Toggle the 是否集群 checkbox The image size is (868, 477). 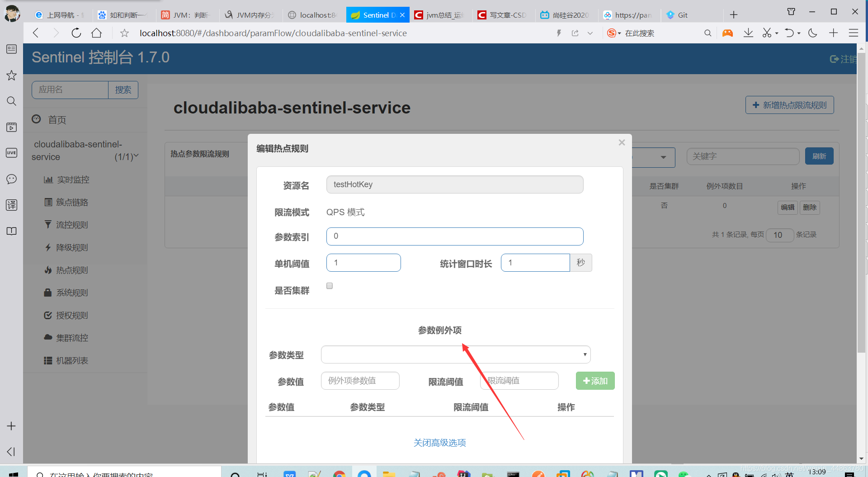[x=330, y=286]
